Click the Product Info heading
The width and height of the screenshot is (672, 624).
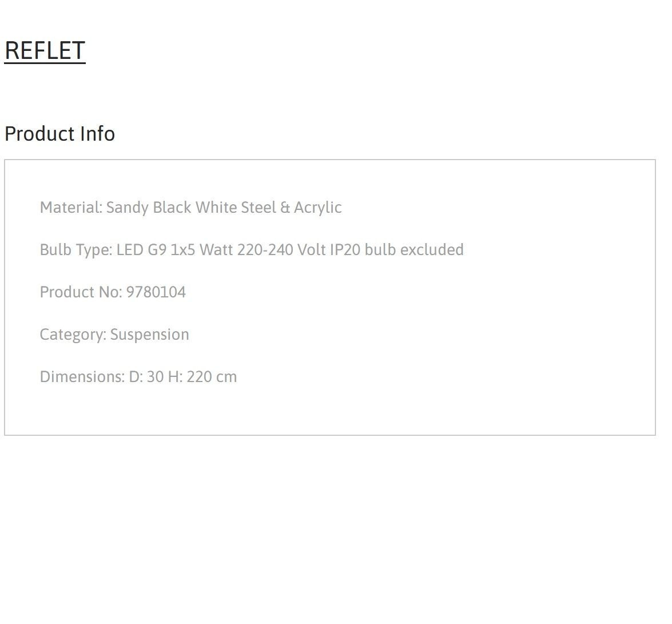click(x=59, y=134)
